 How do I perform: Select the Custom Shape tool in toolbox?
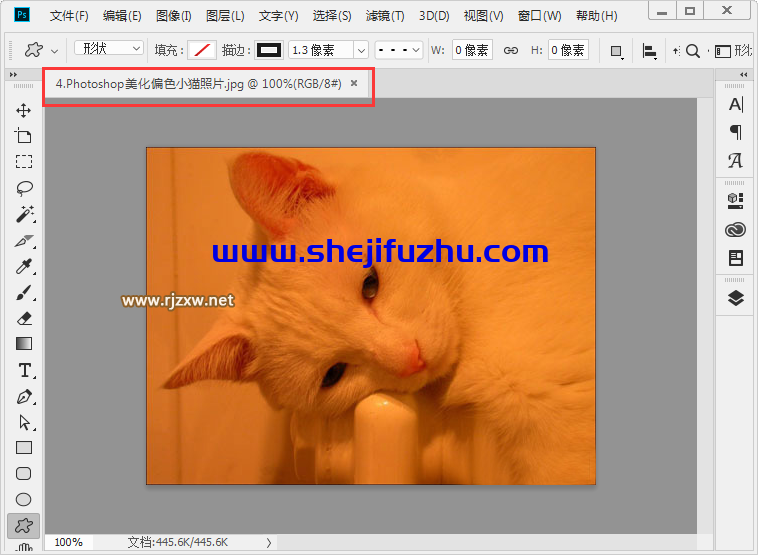coord(24,526)
